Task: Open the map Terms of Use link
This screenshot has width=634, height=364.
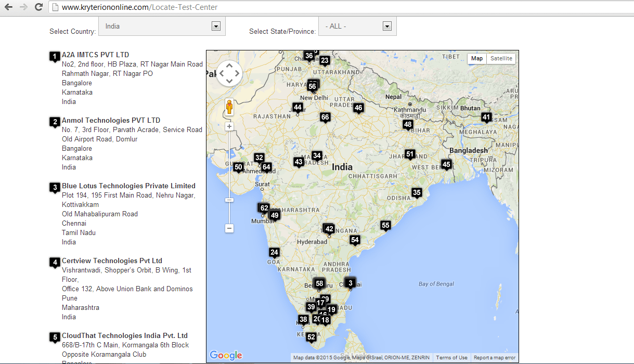Action: 451,358
